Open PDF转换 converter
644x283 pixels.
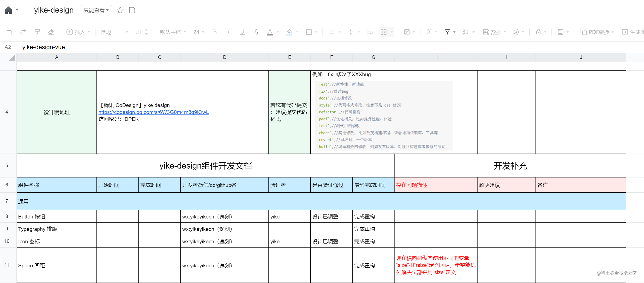pos(597,32)
